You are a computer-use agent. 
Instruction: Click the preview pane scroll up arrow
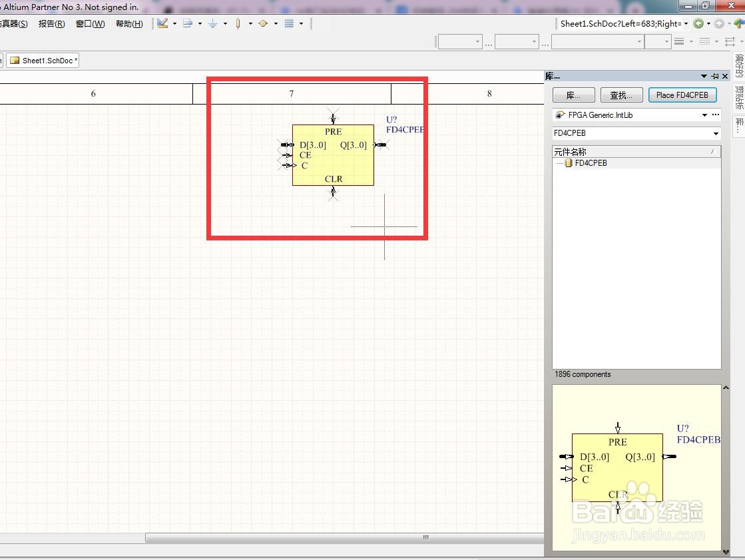click(x=726, y=388)
